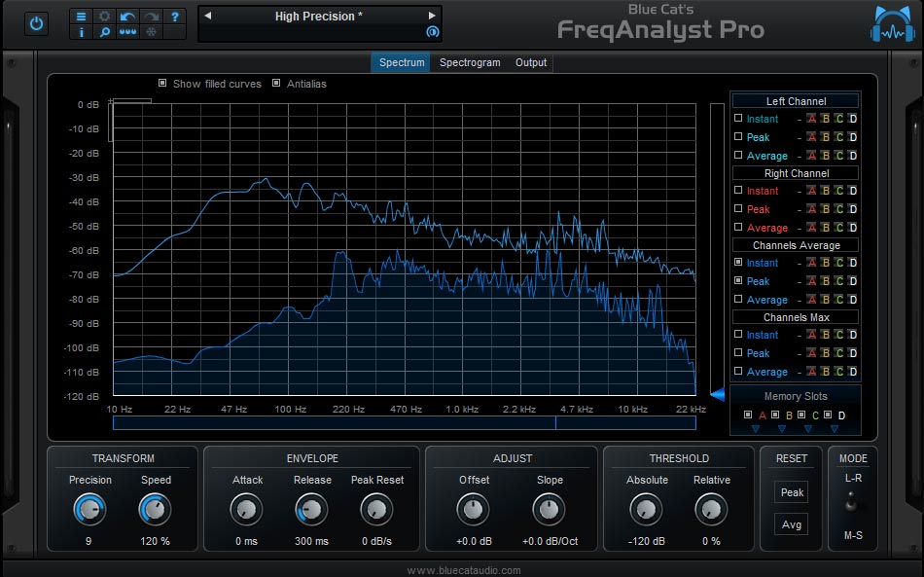
Task: Switch to the Output tab
Action: [x=530, y=61]
